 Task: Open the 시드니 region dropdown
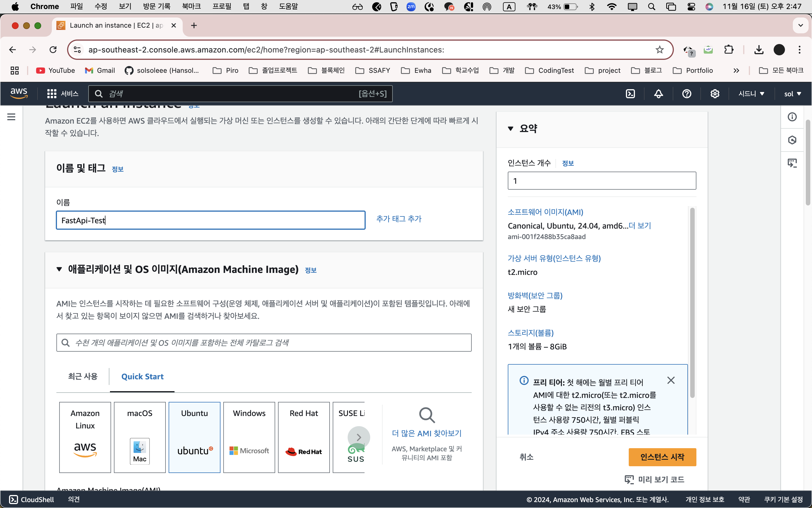pos(751,94)
